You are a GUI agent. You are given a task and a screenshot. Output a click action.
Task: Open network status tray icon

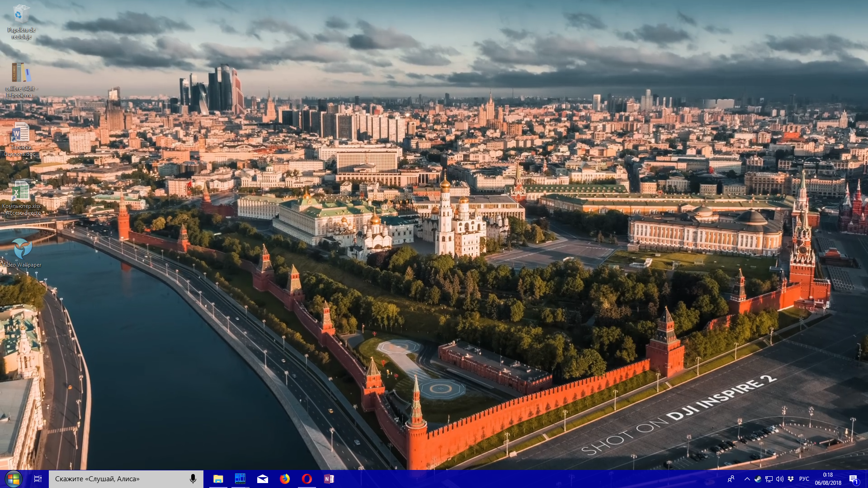point(769,479)
